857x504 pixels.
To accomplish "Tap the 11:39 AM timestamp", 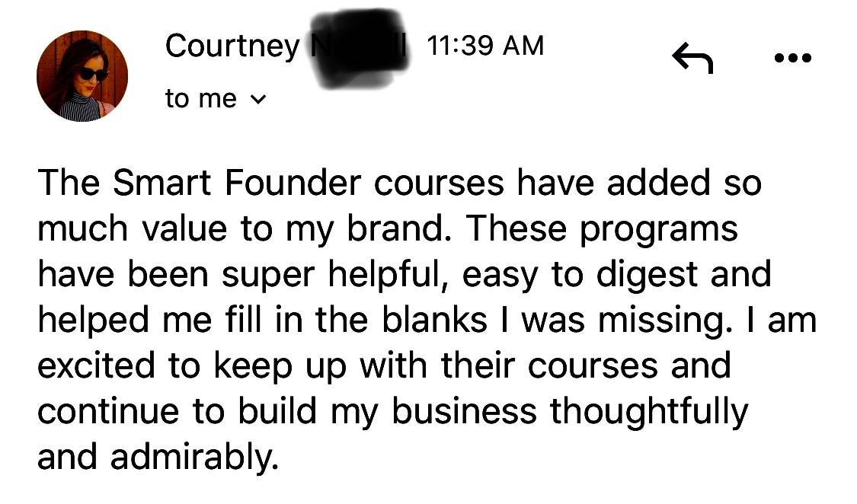I will [484, 46].
